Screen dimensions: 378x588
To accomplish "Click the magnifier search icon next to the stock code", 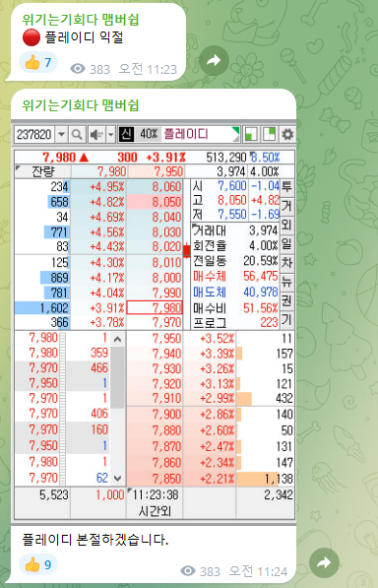I will tap(77, 134).
